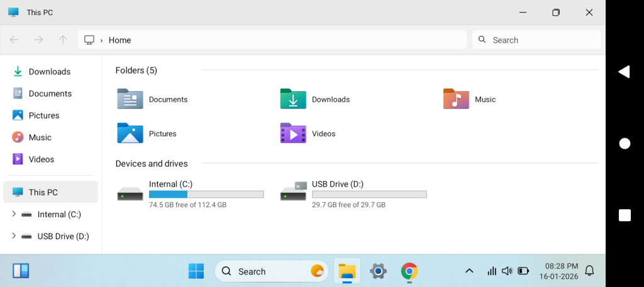
Task: Show hidden icons in system tray
Action: click(469, 271)
